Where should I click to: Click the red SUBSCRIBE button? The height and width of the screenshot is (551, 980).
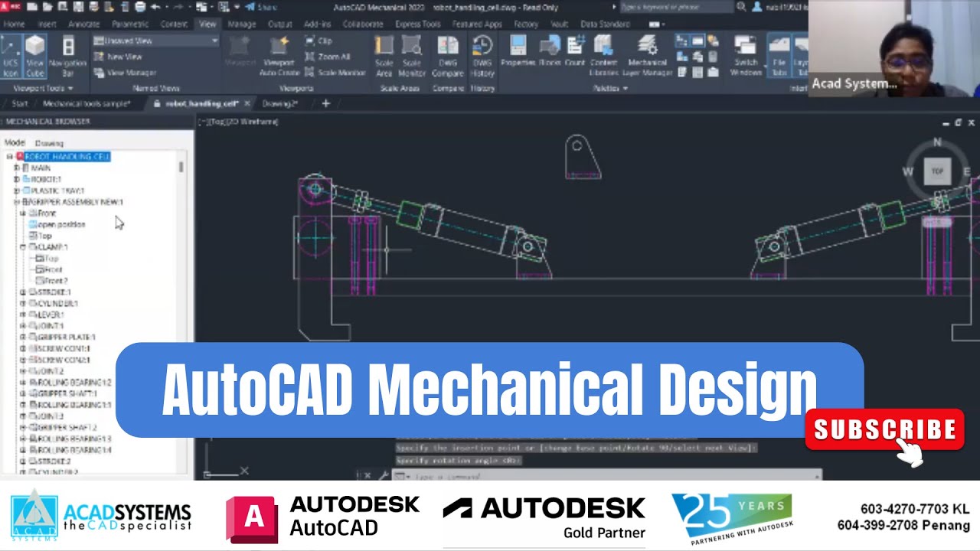(884, 429)
